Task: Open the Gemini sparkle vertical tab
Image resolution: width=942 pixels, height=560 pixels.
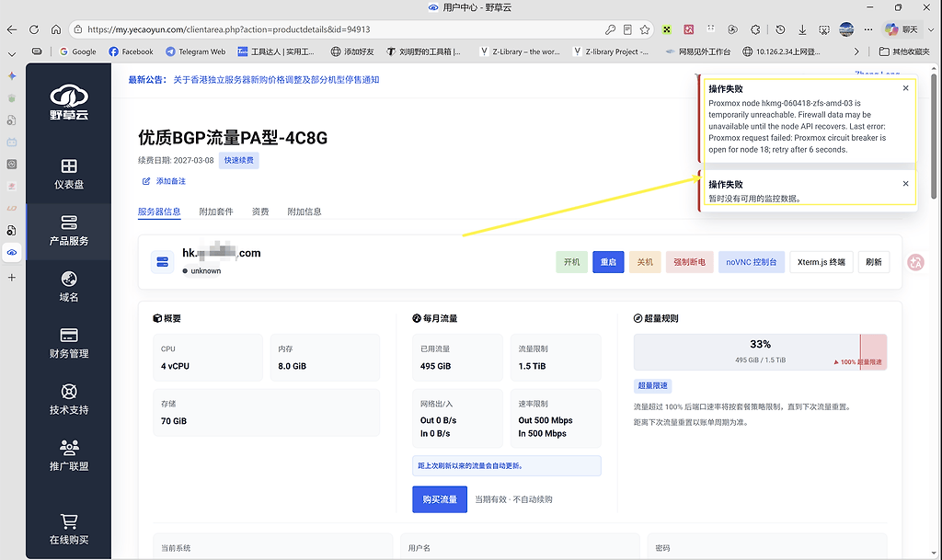Action: (11, 75)
